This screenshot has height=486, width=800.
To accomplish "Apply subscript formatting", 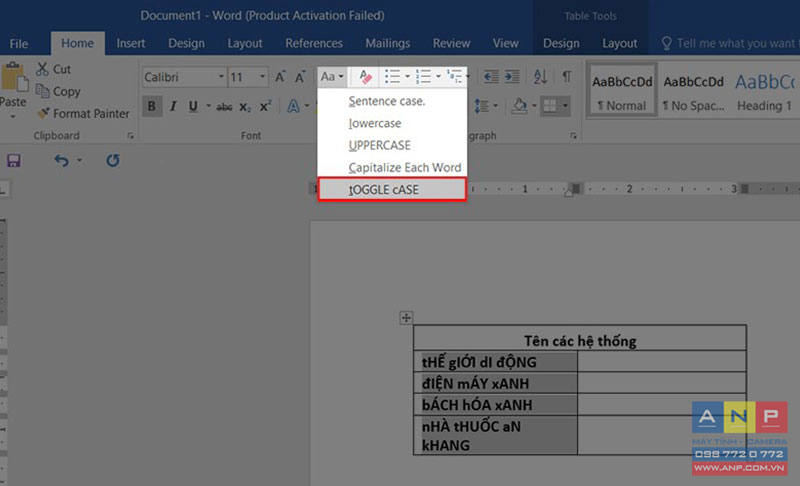I will click(x=245, y=107).
